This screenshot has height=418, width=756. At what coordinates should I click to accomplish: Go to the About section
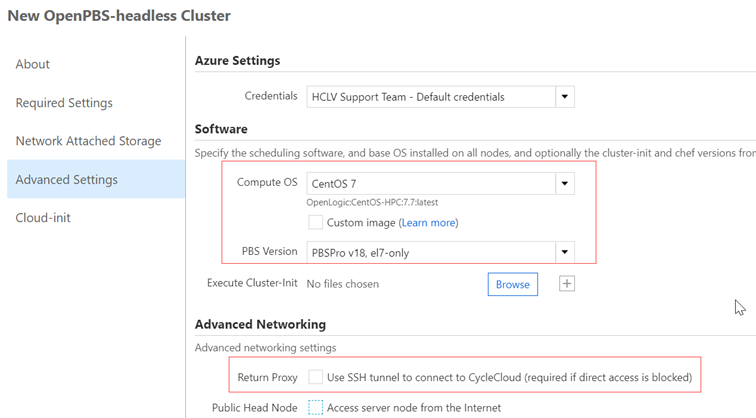33,64
